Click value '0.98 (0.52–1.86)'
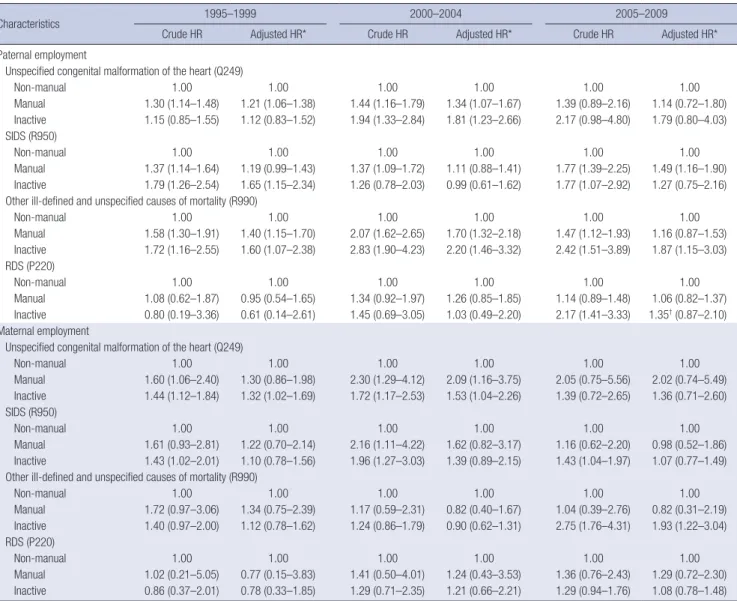The height and width of the screenshot is (601, 737). tap(690, 445)
